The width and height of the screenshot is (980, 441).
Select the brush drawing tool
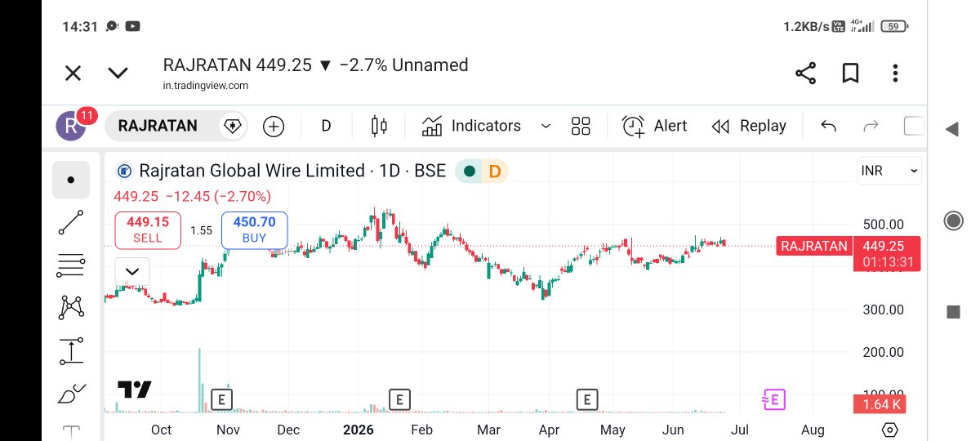coord(71,394)
